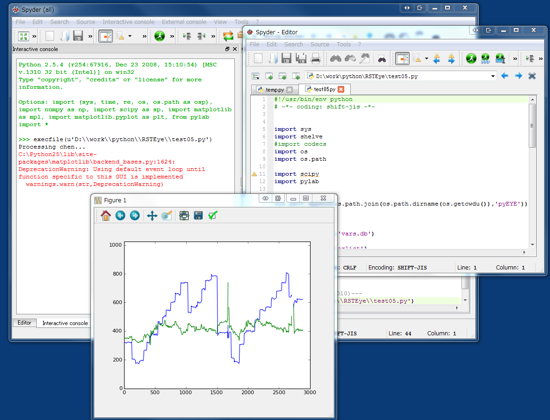Go back to previous view in Figure 1
The height and width of the screenshot is (420, 550).
coord(120,215)
